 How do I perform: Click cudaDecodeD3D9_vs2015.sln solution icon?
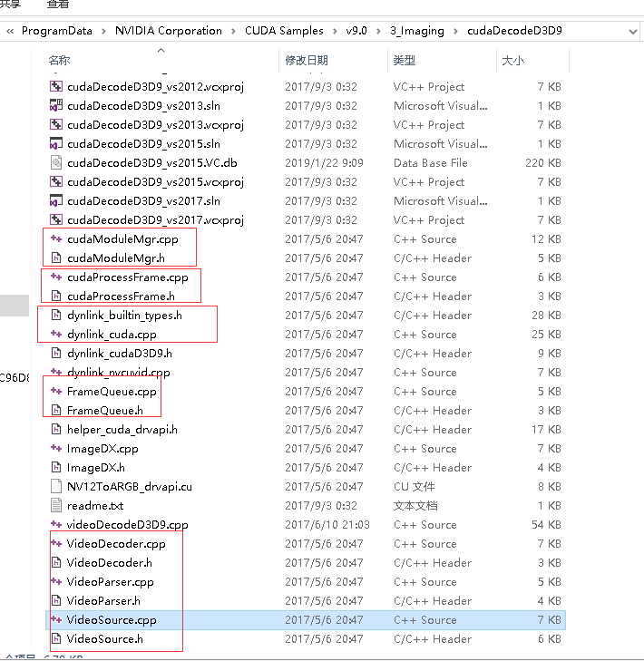pyautogui.click(x=56, y=144)
